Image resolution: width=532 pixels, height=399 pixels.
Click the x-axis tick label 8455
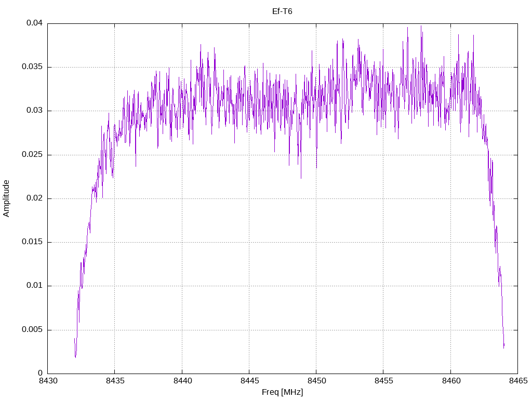383,381
